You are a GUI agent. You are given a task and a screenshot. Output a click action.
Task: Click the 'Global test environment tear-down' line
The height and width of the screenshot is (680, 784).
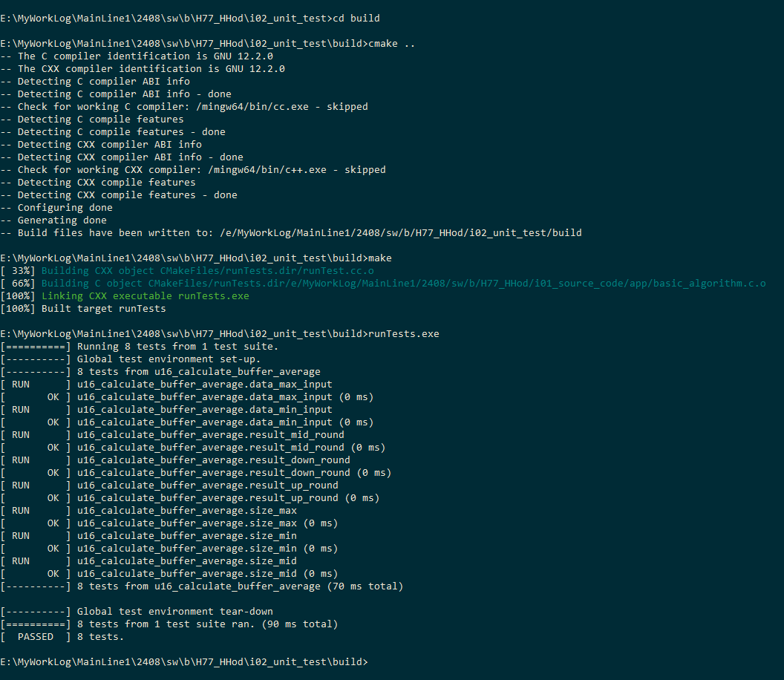pyautogui.click(x=148, y=611)
